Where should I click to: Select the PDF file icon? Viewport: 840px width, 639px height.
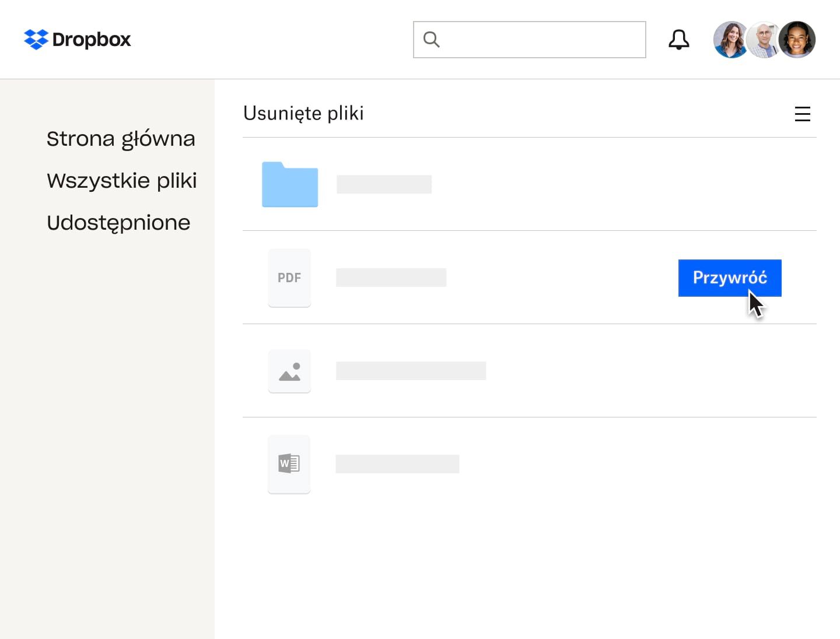pyautogui.click(x=289, y=278)
